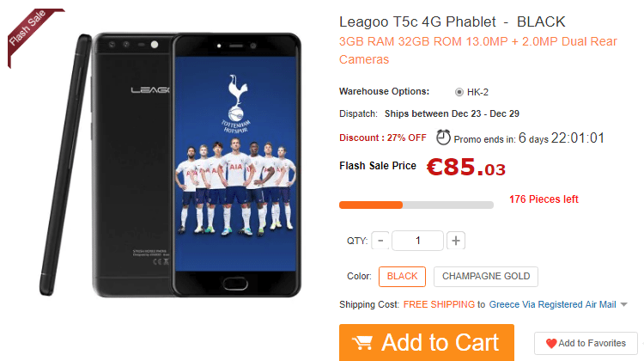Click the red heart favorites icon

click(x=551, y=343)
